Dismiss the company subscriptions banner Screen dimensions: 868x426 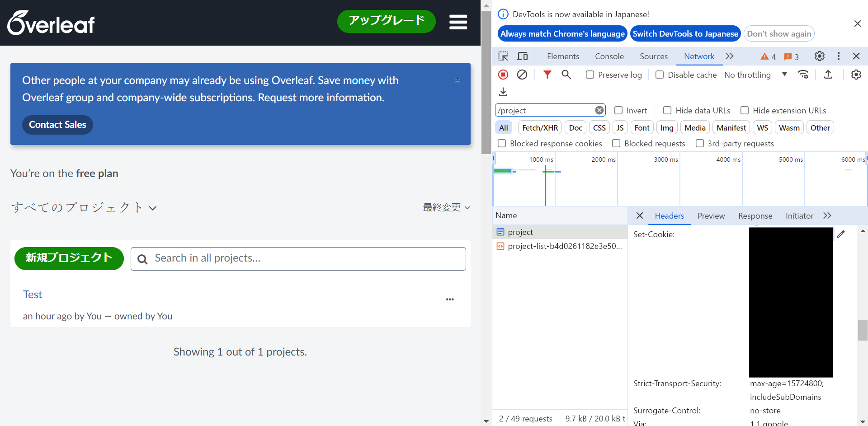pos(457,80)
